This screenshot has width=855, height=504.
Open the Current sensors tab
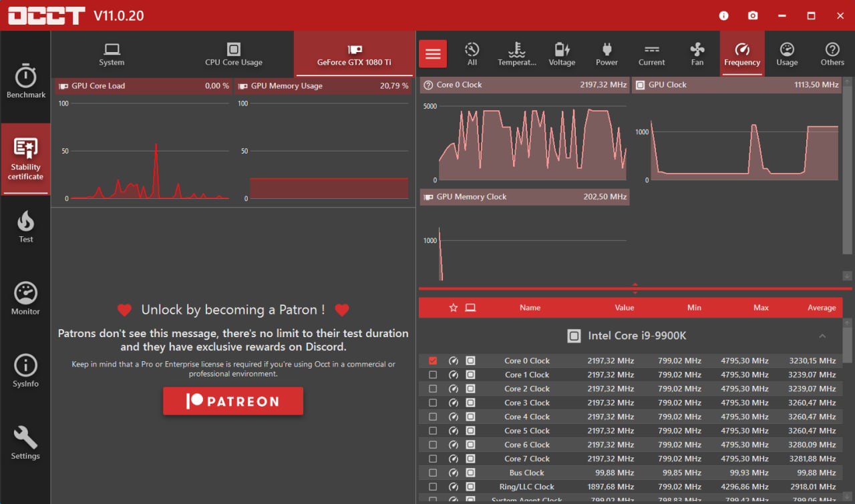(652, 54)
